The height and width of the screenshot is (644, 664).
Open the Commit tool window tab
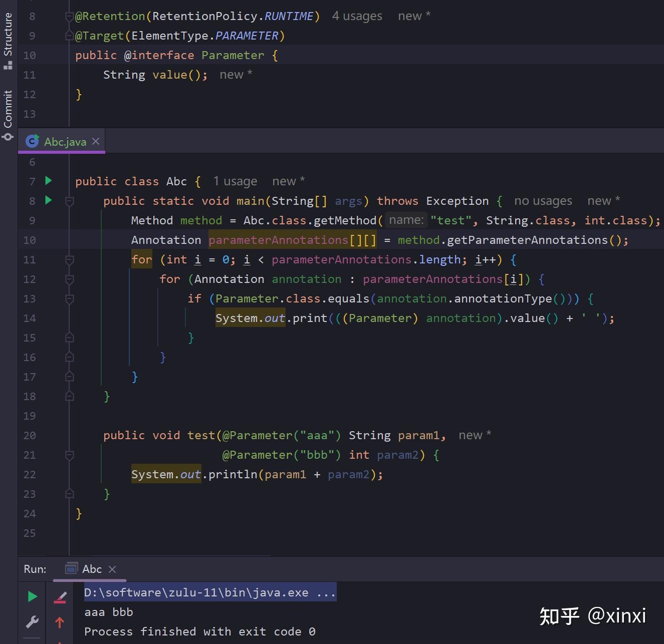pos(8,115)
